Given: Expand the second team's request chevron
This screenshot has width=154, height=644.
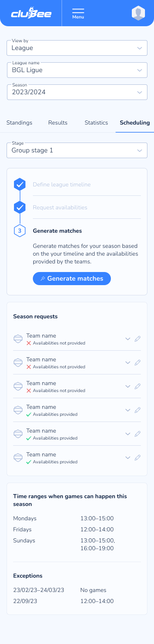Looking at the screenshot, I should pyautogui.click(x=128, y=363).
